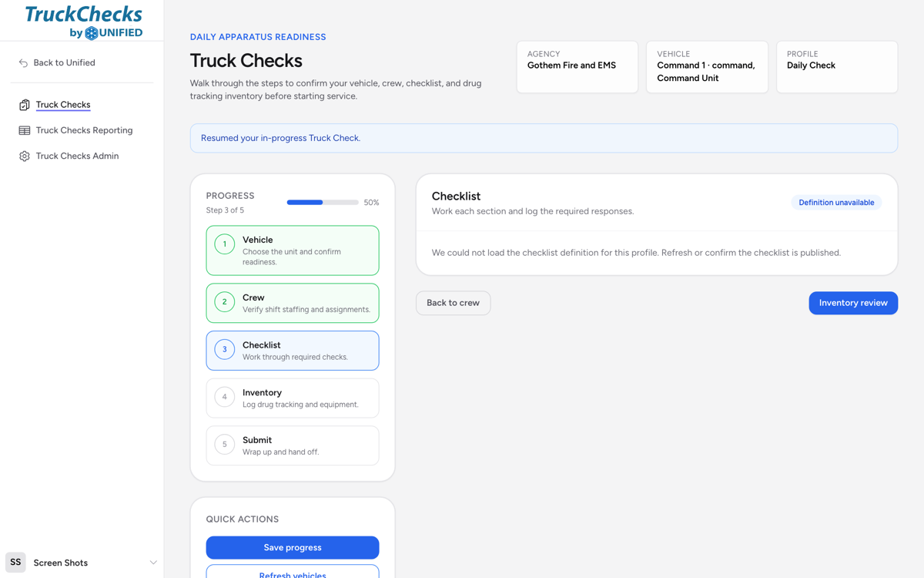Click the 'Step 3 of 5' text
This screenshot has width=924, height=578.
pos(225,210)
